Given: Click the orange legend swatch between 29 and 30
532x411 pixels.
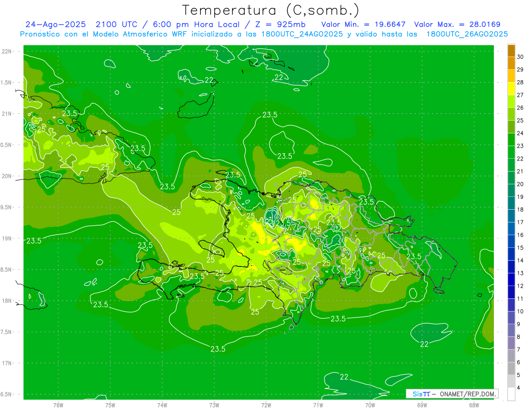Looking at the screenshot, I should click(511, 63).
